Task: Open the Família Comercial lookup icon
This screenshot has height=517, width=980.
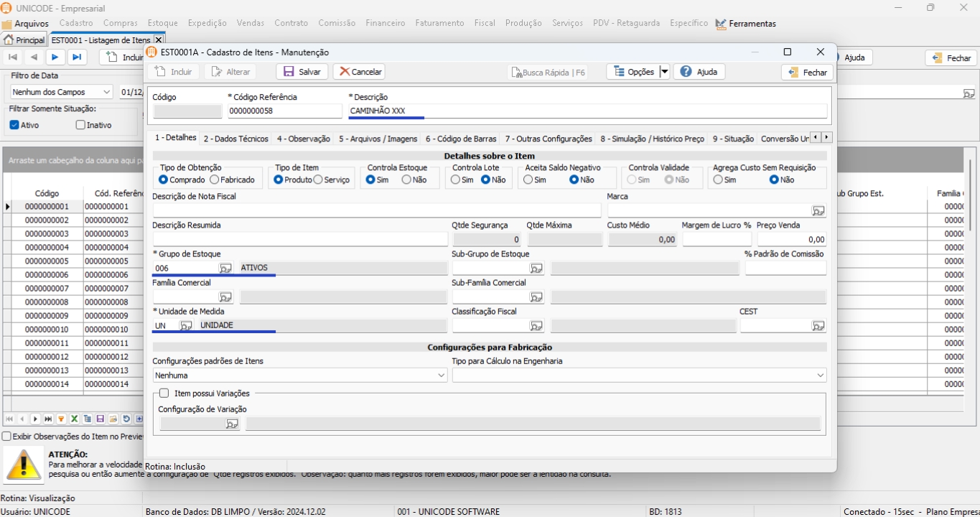Action: [x=225, y=297]
